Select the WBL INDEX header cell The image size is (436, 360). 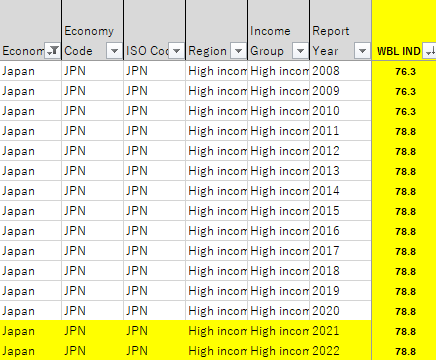404,30
